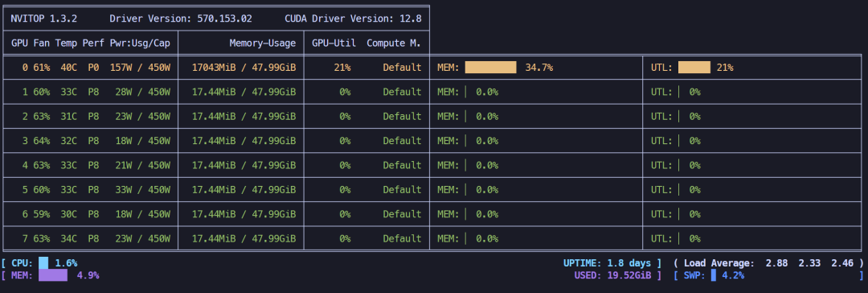Click GPU 0 performance state P0
Viewport: 868px width, 293px height.
93,68
